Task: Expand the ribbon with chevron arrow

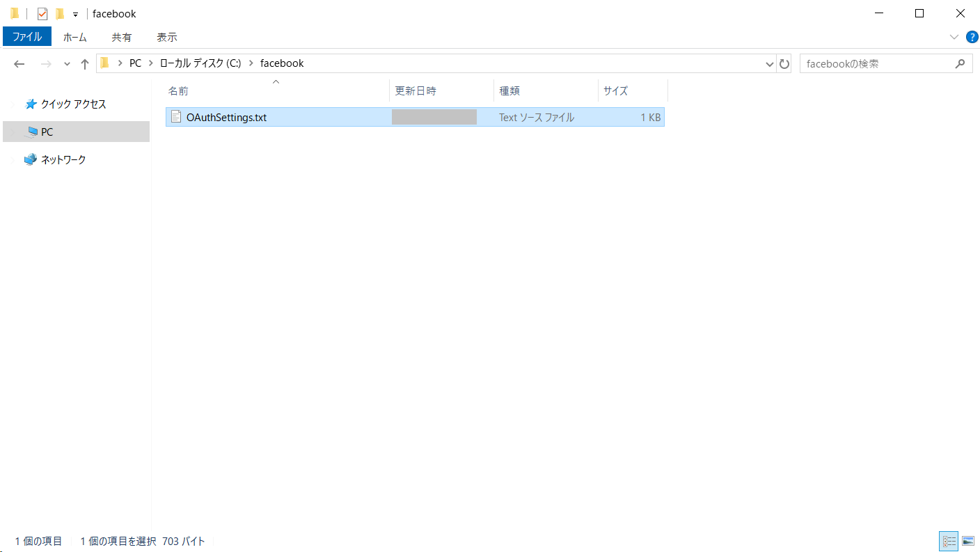Action: pyautogui.click(x=954, y=37)
